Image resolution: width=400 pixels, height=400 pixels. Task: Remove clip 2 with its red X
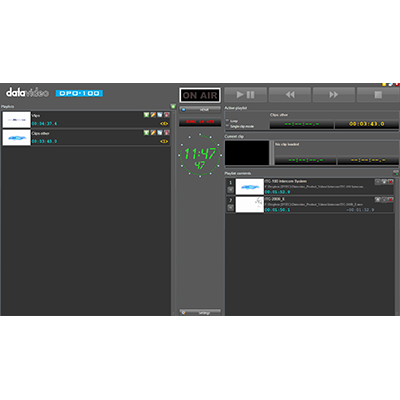click(x=391, y=199)
